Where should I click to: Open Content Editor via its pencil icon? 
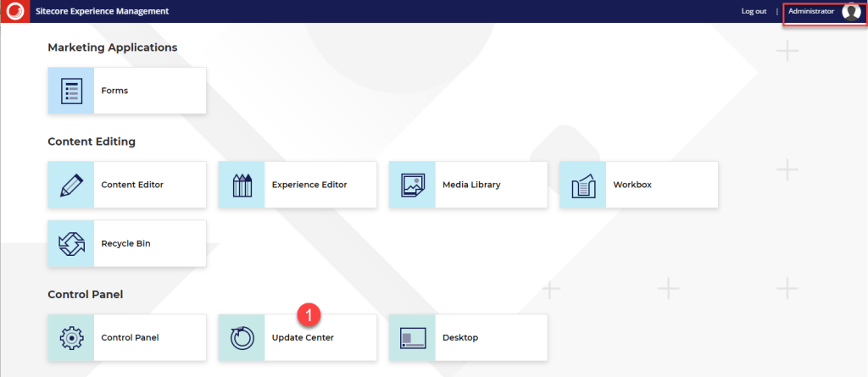[71, 185]
